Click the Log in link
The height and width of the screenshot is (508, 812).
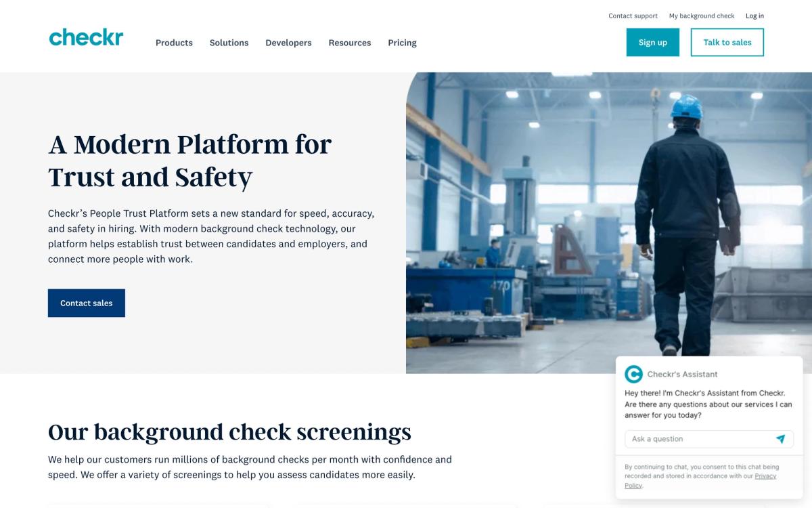(754, 16)
